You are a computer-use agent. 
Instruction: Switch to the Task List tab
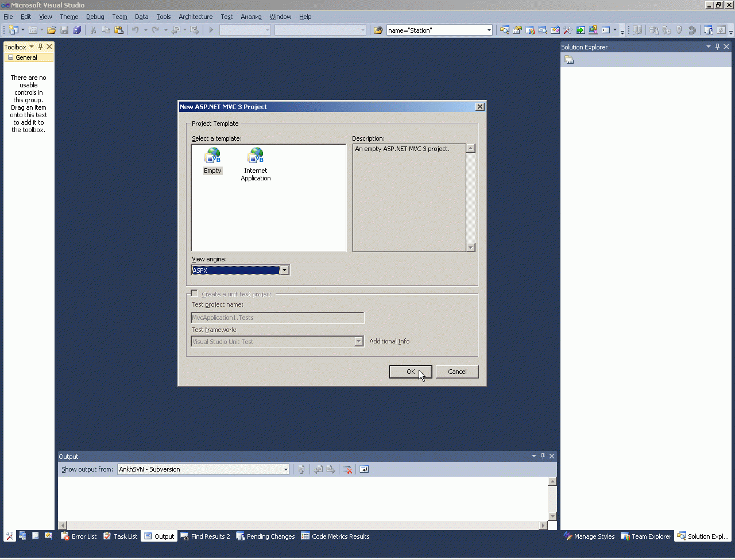pos(121,536)
